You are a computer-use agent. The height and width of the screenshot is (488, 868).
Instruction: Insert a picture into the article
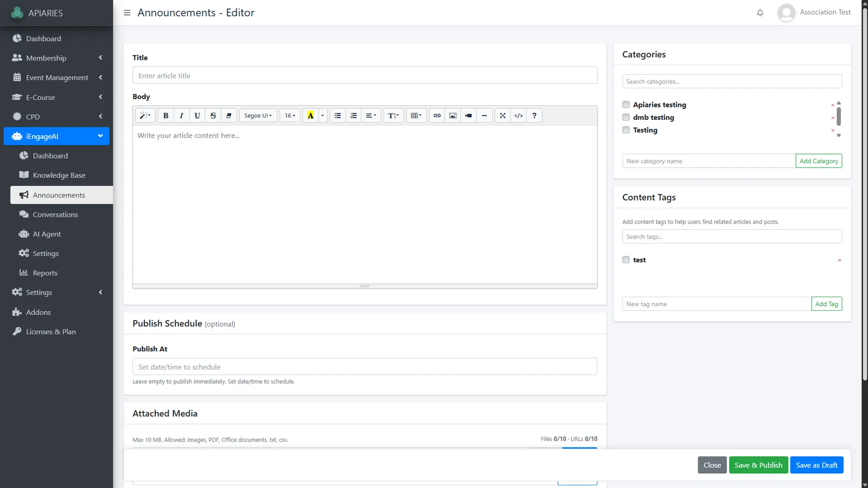[452, 115]
